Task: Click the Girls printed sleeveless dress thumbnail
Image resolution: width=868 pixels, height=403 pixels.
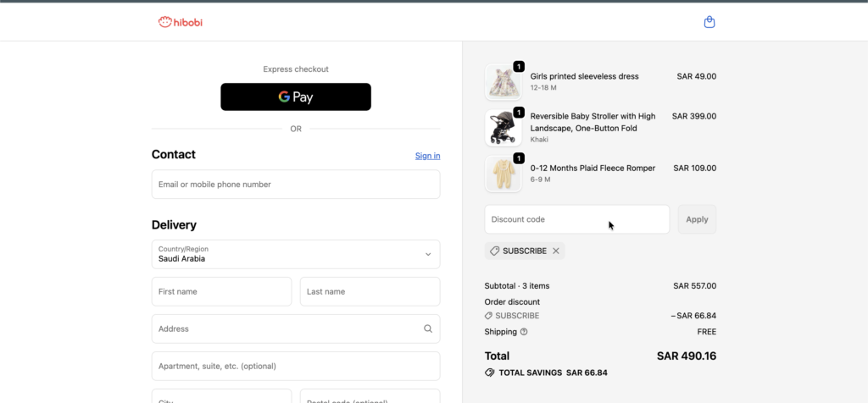Action: click(x=504, y=82)
